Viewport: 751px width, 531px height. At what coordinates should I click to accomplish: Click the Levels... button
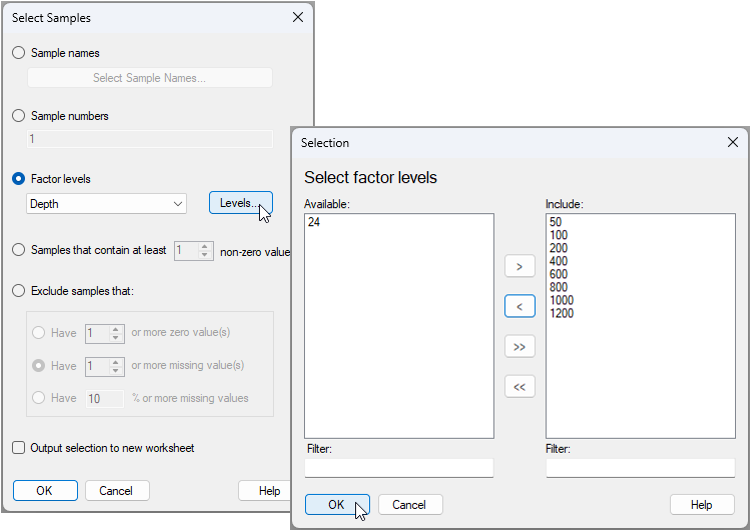(x=240, y=203)
